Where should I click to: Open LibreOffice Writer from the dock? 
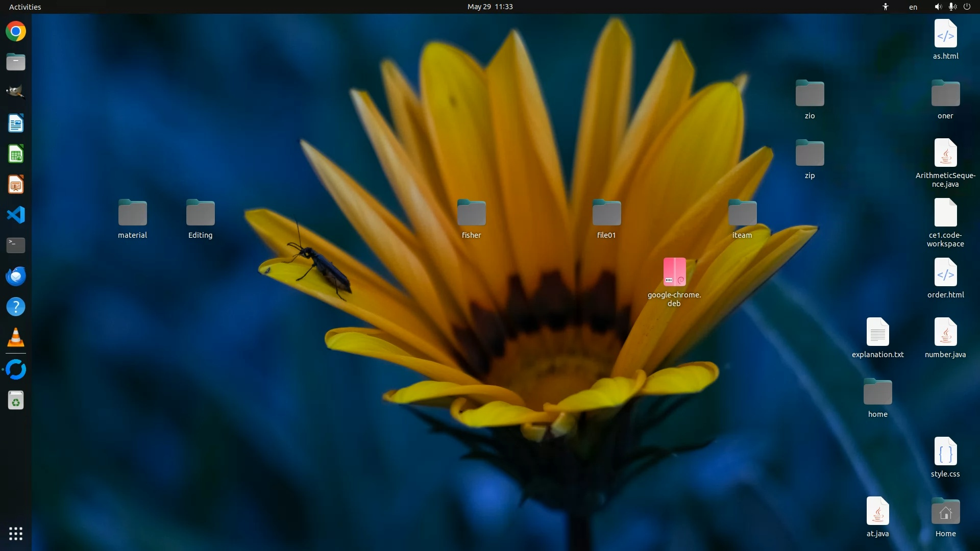[16, 123]
